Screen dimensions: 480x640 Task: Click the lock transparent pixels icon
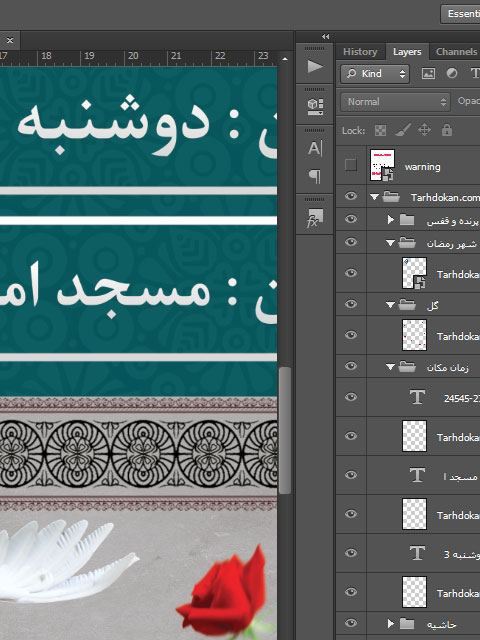[380, 131]
